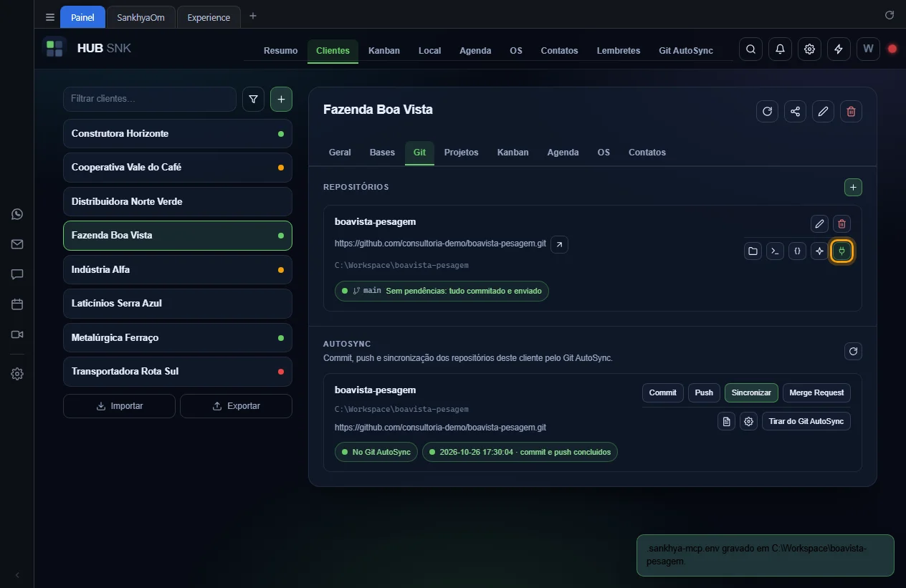Open the hamburger menu at top left
This screenshot has width=906, height=588.
tap(49, 17)
